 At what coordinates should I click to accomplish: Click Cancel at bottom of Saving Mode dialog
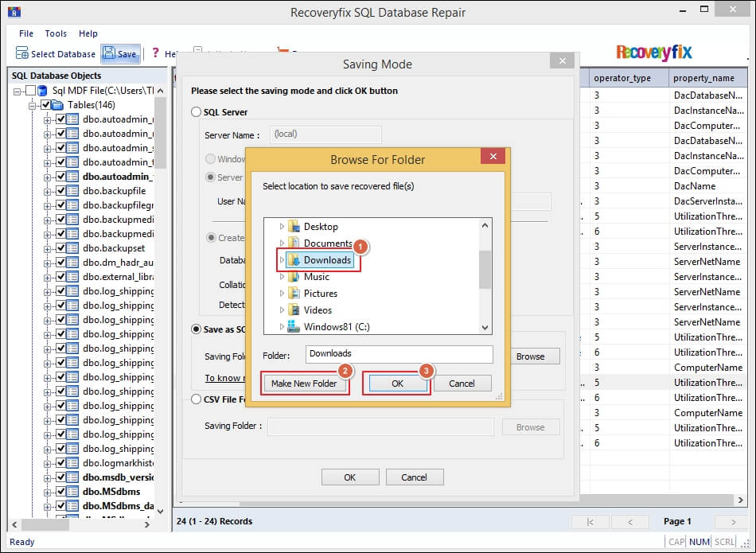click(414, 477)
